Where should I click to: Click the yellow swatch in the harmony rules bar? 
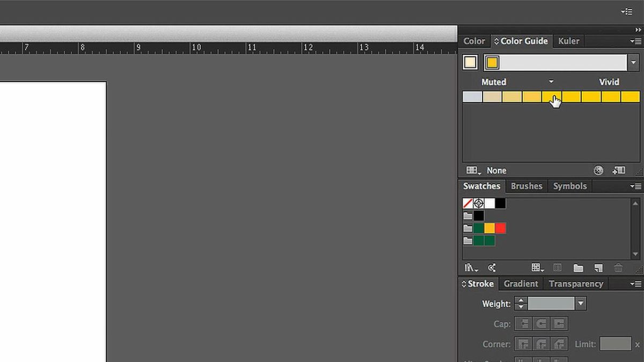coord(492,63)
